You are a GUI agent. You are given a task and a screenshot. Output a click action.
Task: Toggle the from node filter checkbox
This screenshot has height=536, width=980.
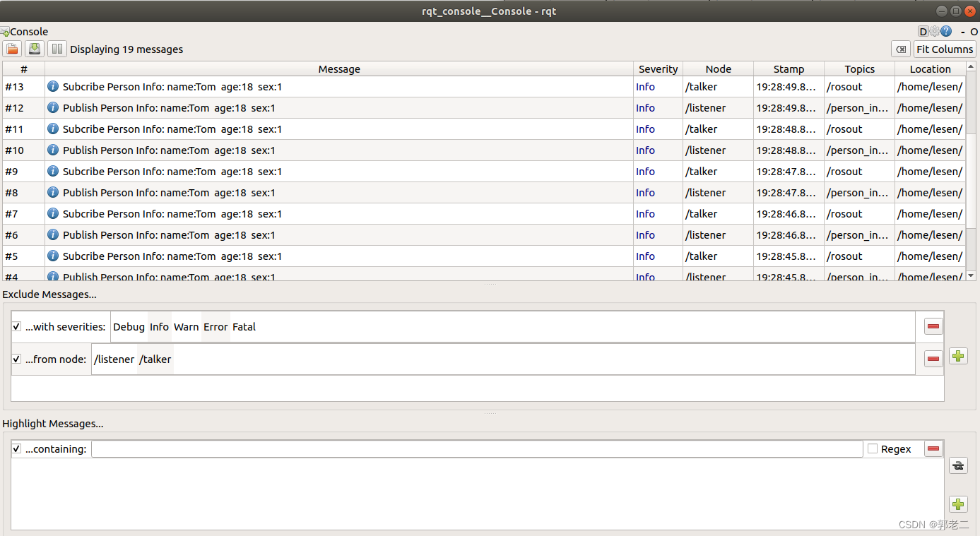click(x=16, y=359)
